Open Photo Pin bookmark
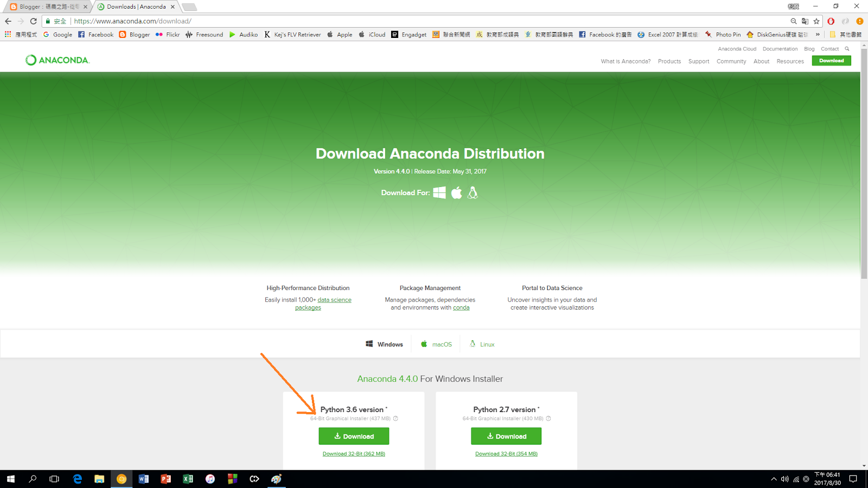The width and height of the screenshot is (868, 488). pyautogui.click(x=723, y=34)
